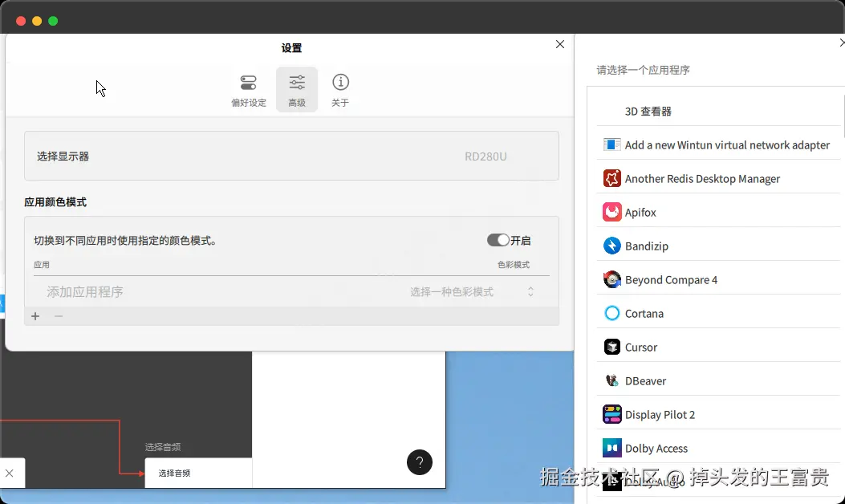Select Display Pilot 2 application
The image size is (845, 504).
[x=718, y=415]
